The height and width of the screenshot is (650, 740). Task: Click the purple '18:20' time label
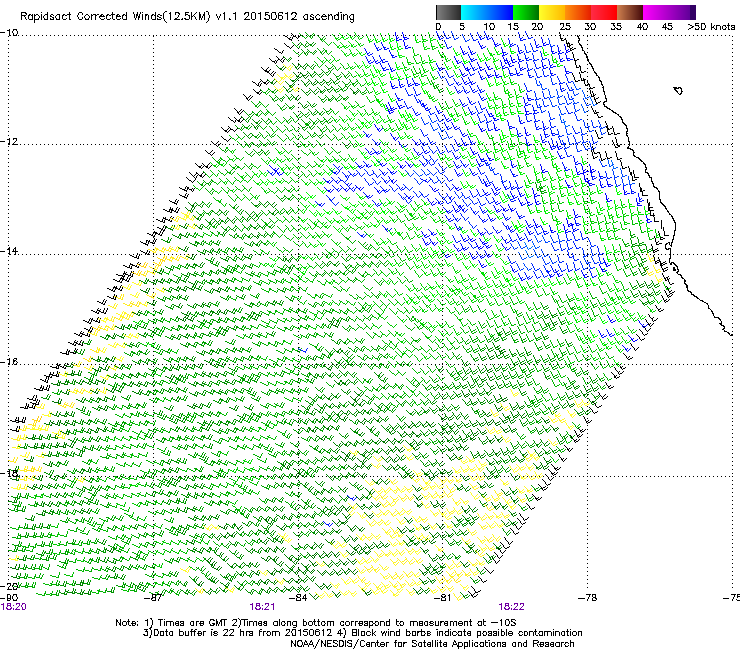tap(14, 607)
